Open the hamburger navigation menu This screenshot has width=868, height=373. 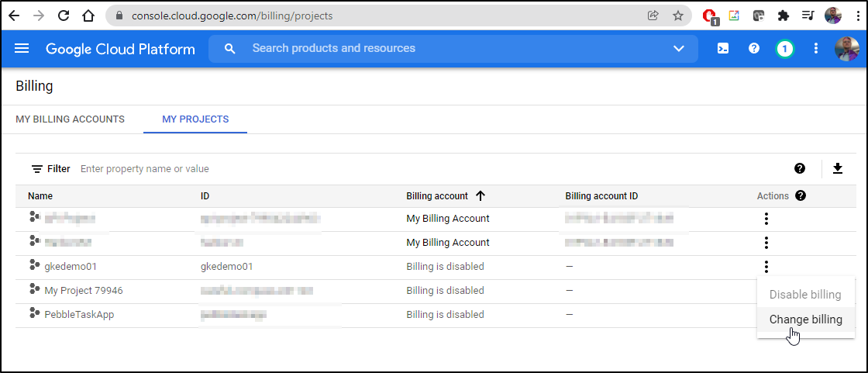tap(22, 48)
